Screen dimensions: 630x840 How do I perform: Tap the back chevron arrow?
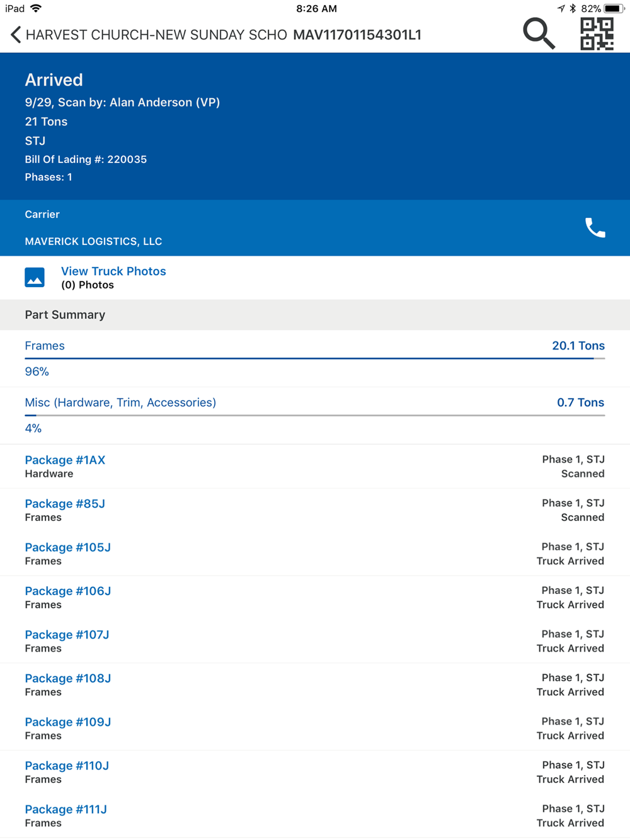coord(16,35)
